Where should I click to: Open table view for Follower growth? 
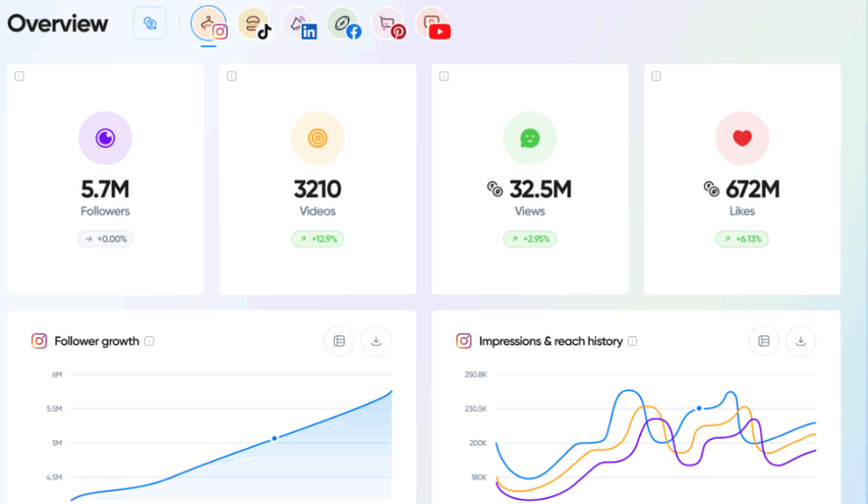coord(339,341)
